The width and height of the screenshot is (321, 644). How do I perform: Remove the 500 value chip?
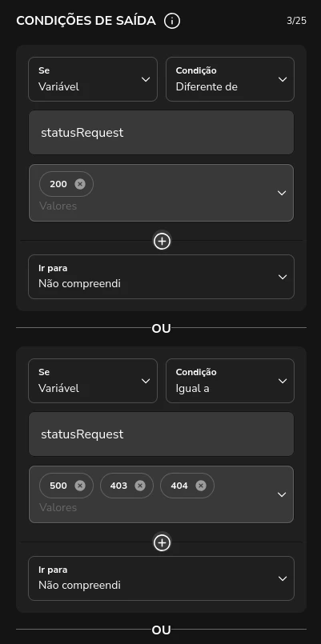[80, 486]
